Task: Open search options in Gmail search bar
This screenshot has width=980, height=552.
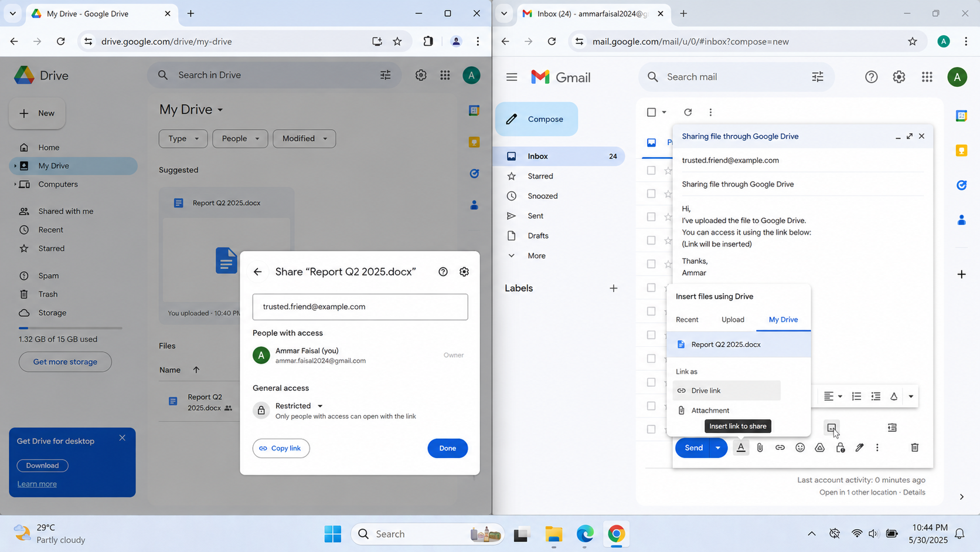Action: point(818,77)
